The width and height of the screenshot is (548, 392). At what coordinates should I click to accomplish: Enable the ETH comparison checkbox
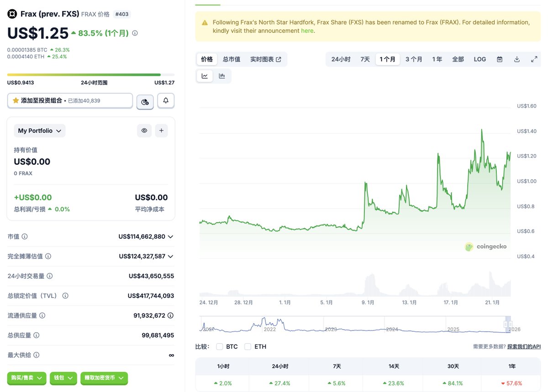click(x=248, y=347)
